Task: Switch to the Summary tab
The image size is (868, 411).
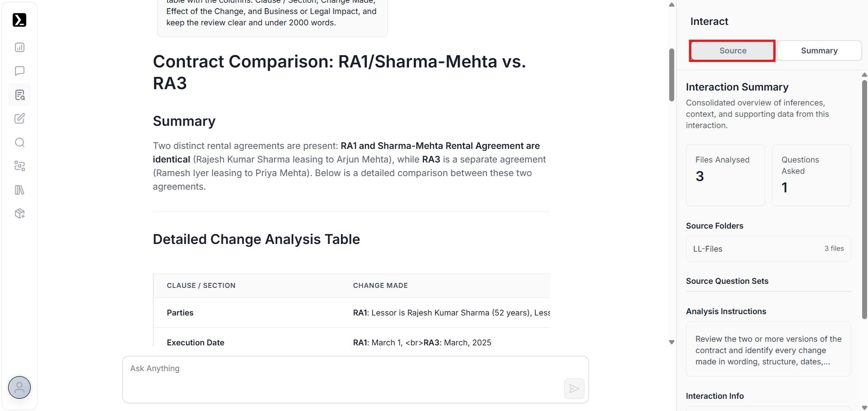Action: 819,51
